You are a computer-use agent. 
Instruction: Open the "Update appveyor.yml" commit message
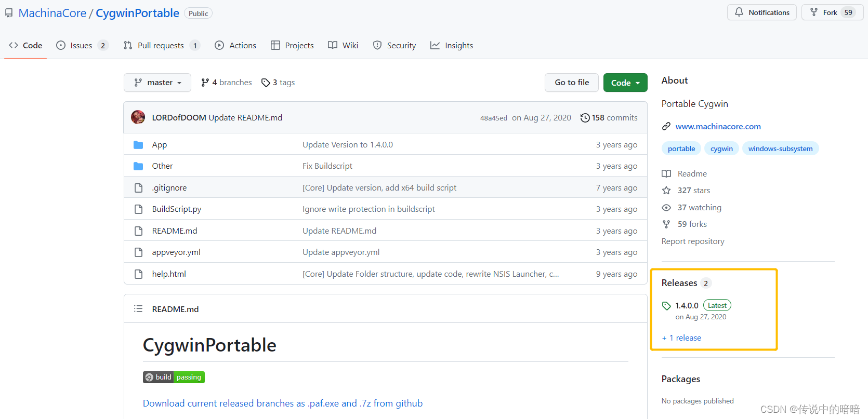tap(341, 252)
